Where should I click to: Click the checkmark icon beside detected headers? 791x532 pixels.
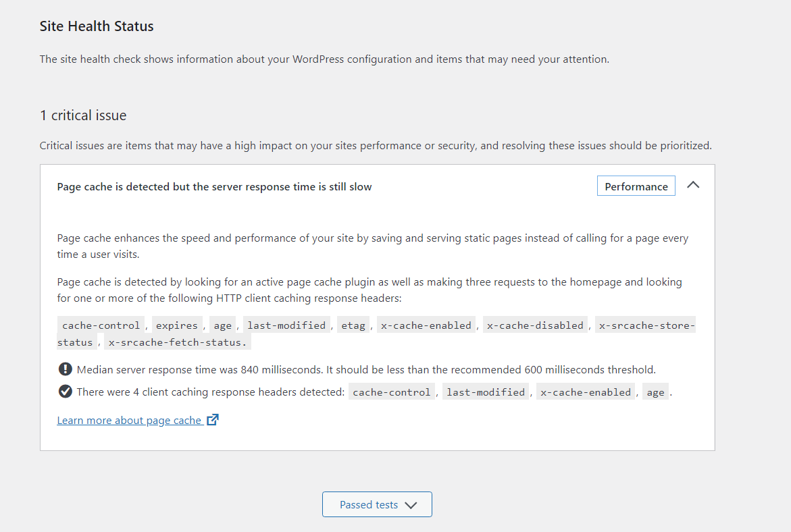65,392
